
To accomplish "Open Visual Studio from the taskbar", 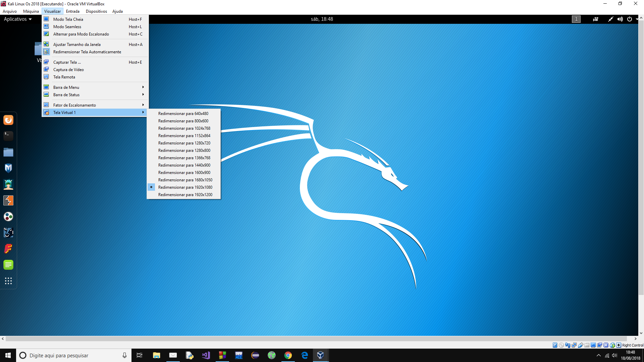I will 206,355.
